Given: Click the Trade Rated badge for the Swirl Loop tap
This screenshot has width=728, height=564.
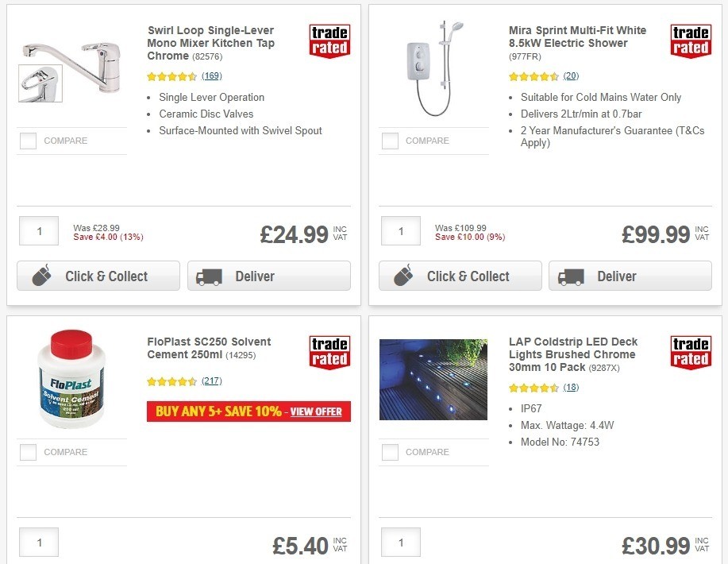Looking at the screenshot, I should point(329,41).
